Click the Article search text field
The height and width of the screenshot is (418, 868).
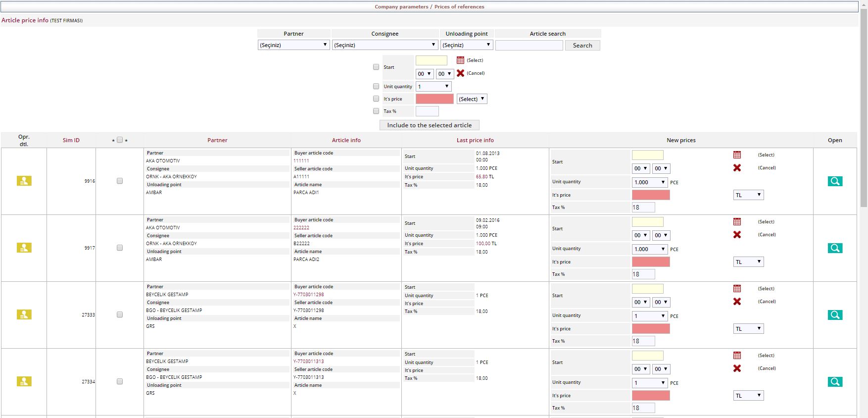point(529,45)
